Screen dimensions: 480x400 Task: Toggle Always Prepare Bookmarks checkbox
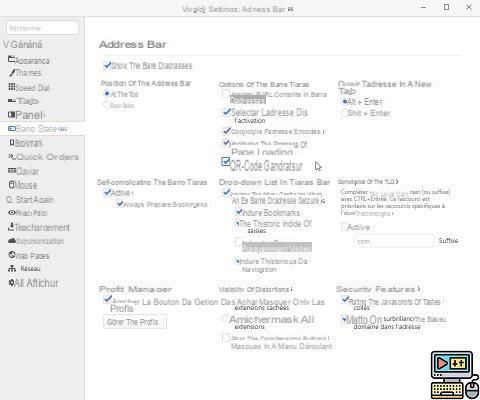[x=120, y=203]
